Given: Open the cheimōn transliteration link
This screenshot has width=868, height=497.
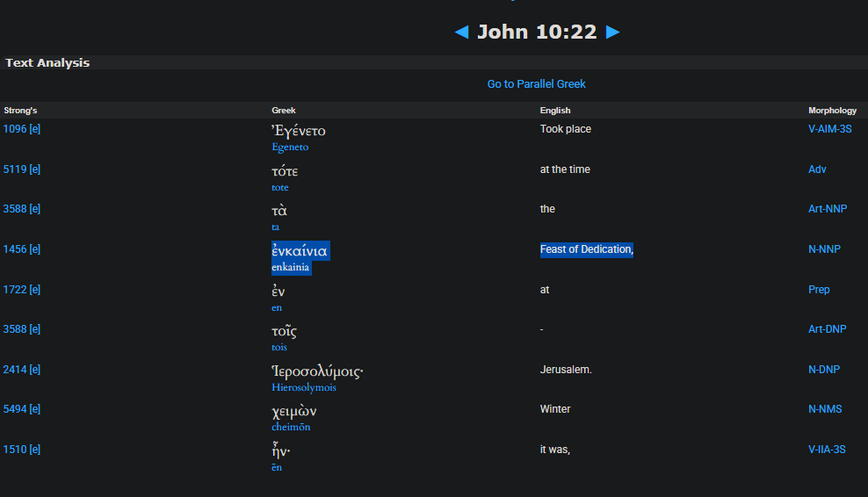Looking at the screenshot, I should (x=291, y=427).
